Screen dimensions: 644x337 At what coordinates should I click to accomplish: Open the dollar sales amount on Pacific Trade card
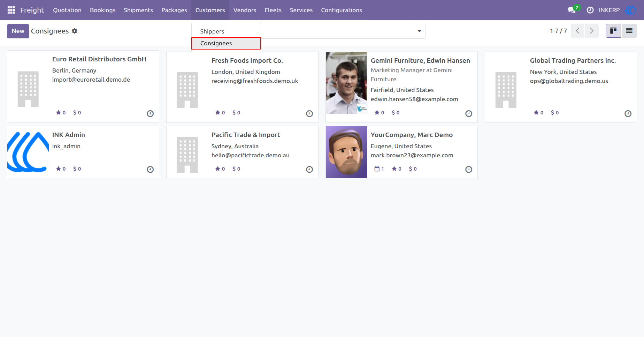[x=236, y=169]
